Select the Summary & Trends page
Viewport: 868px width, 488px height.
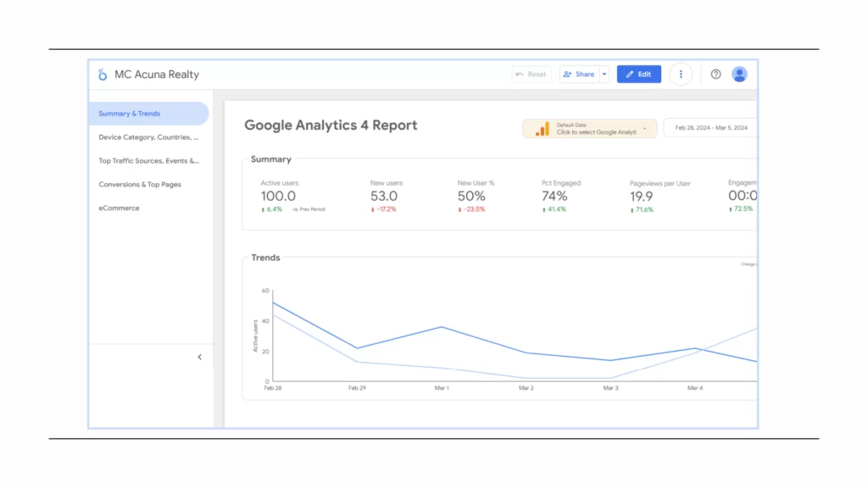[x=148, y=114]
